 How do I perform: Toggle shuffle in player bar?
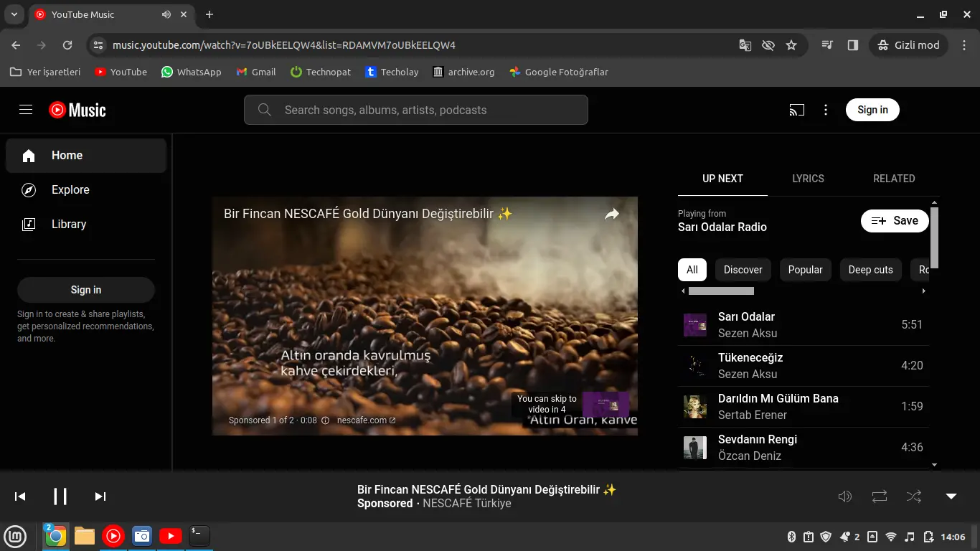pos(914,496)
